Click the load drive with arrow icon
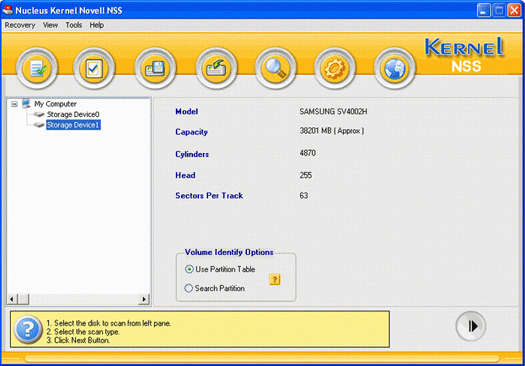This screenshot has width=525, height=366. coord(216,68)
